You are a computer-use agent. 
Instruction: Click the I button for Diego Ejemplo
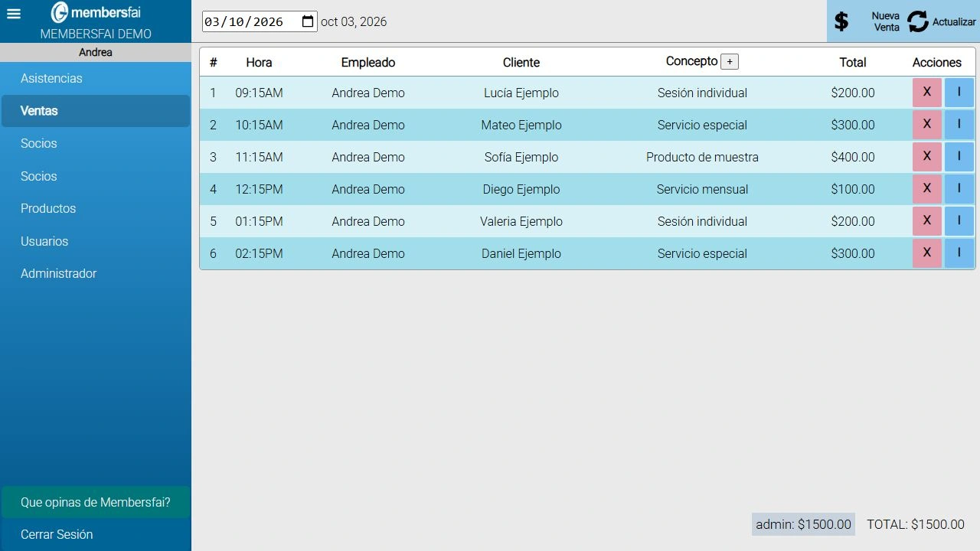point(959,189)
